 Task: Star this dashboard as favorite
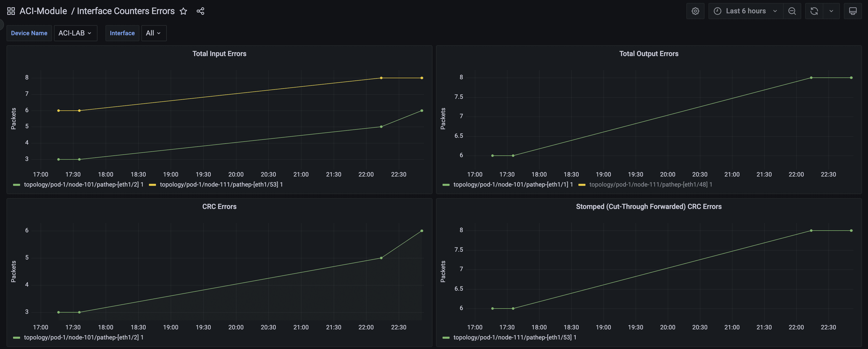(x=183, y=11)
